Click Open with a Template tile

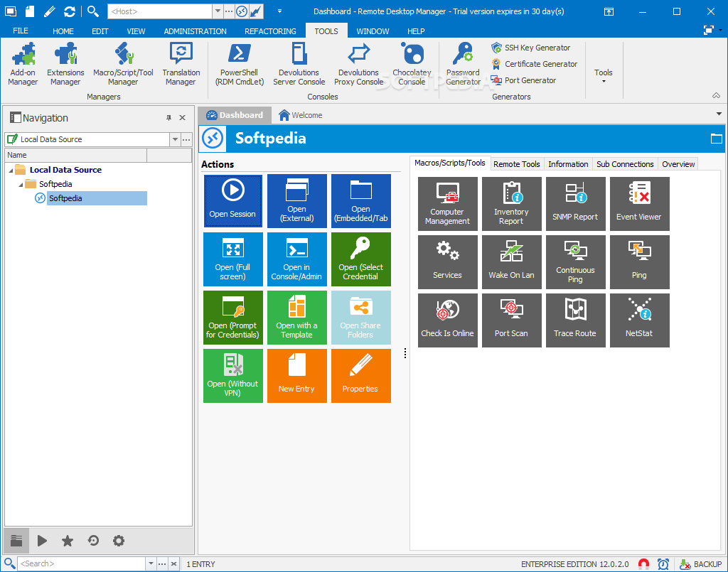(x=296, y=318)
